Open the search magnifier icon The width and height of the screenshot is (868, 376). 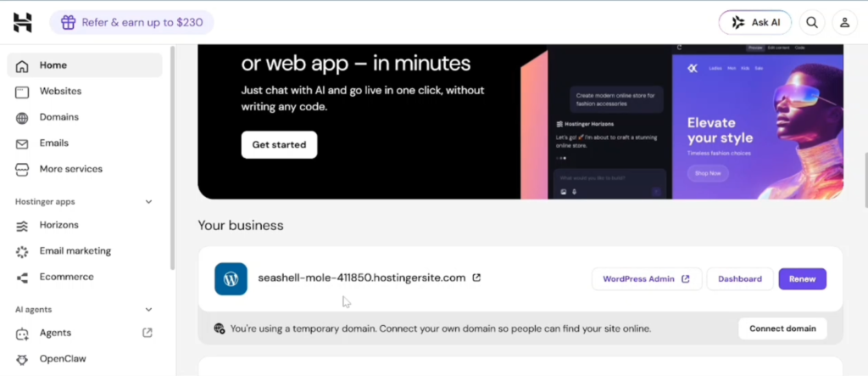tap(811, 22)
